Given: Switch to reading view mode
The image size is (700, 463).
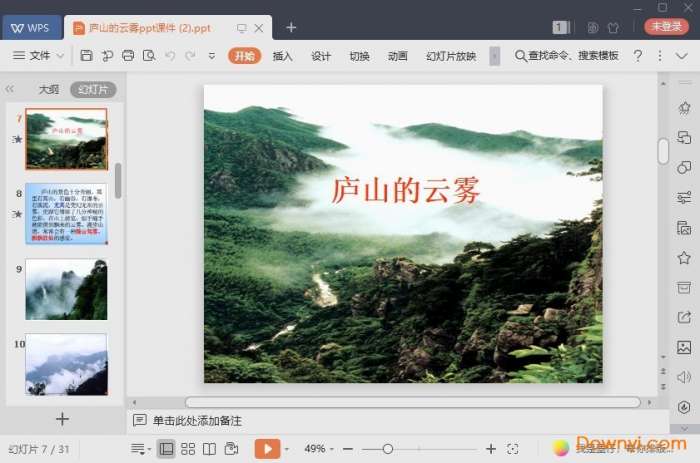Looking at the screenshot, I should point(210,449).
